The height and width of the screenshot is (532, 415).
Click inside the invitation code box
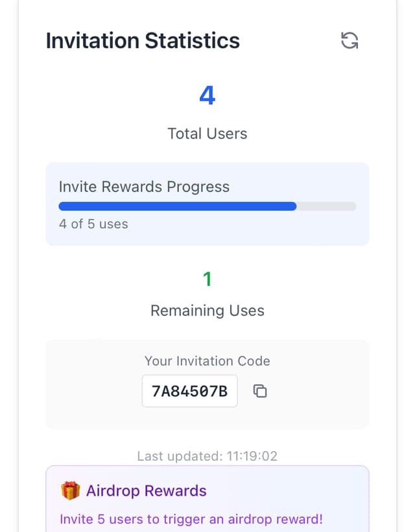click(189, 391)
